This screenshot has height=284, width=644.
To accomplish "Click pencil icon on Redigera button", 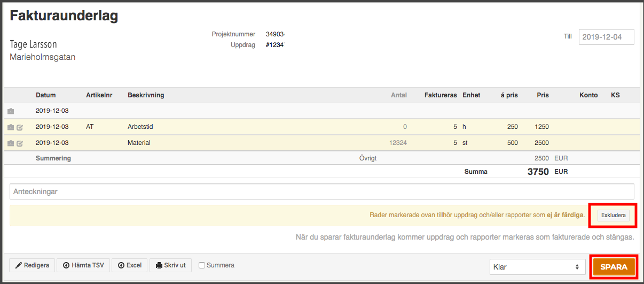I will [x=18, y=265].
